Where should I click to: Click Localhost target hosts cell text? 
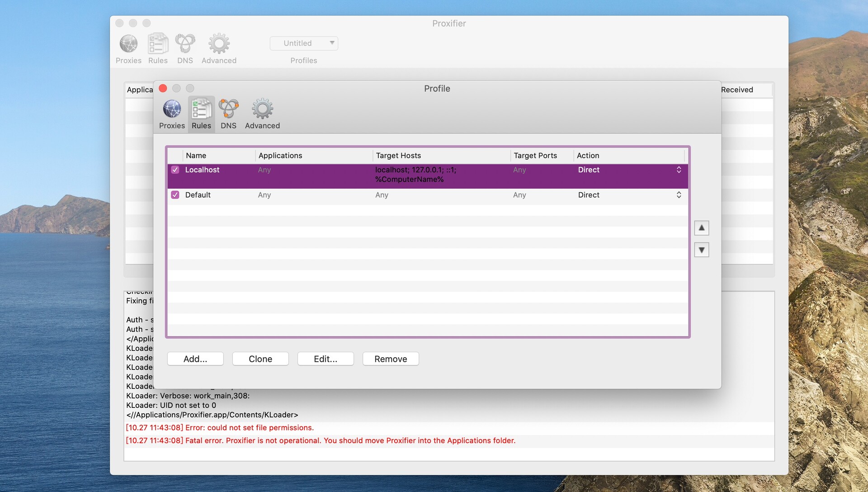415,175
